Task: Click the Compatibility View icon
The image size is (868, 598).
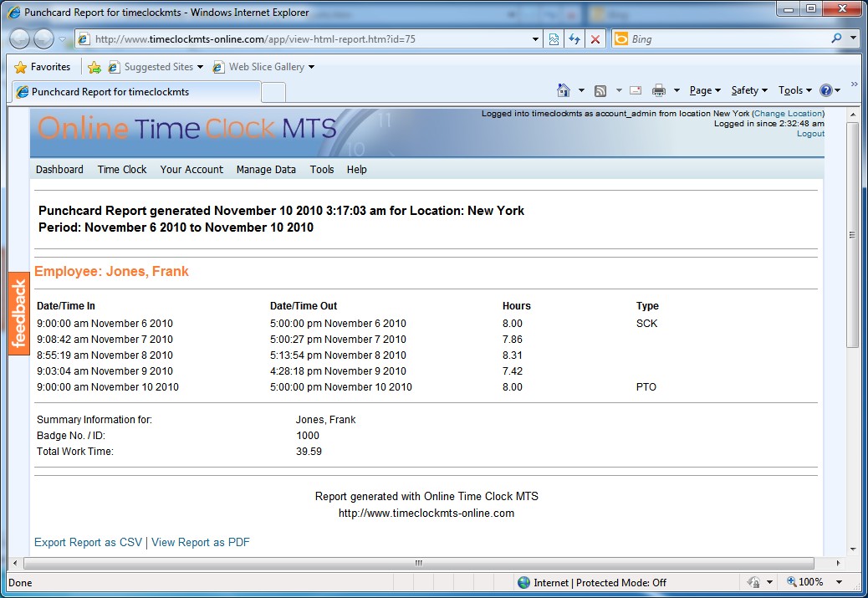Action: point(554,39)
